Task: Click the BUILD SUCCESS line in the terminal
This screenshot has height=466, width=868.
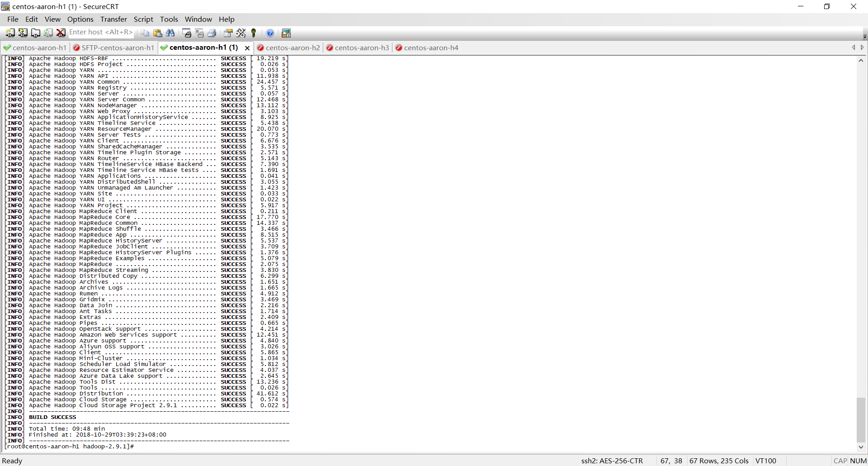Action: coord(52,417)
